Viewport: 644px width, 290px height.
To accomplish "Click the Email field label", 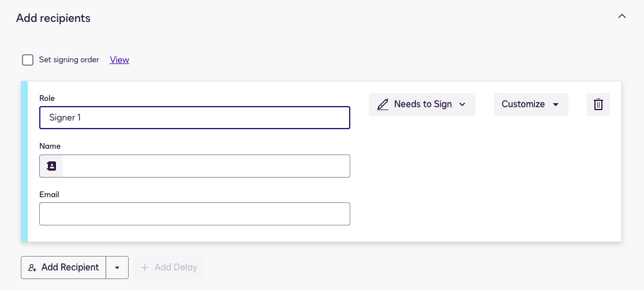I will 49,194.
